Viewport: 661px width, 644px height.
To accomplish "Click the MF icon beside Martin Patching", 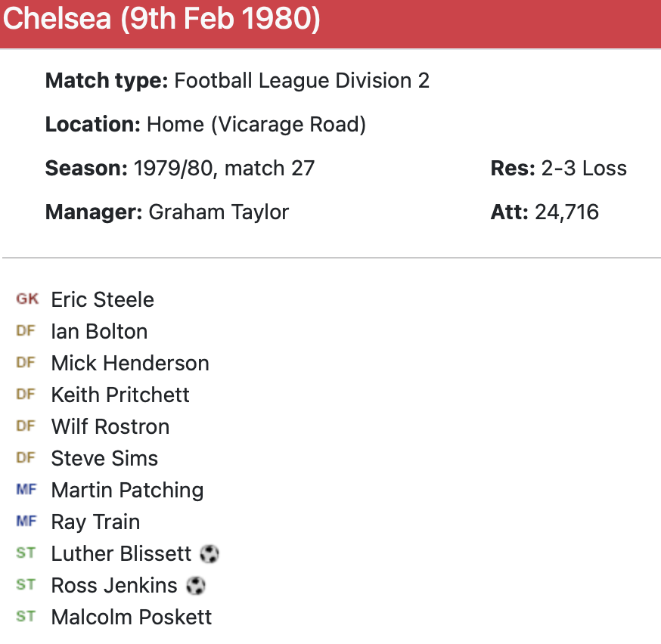I will pyautogui.click(x=26, y=490).
